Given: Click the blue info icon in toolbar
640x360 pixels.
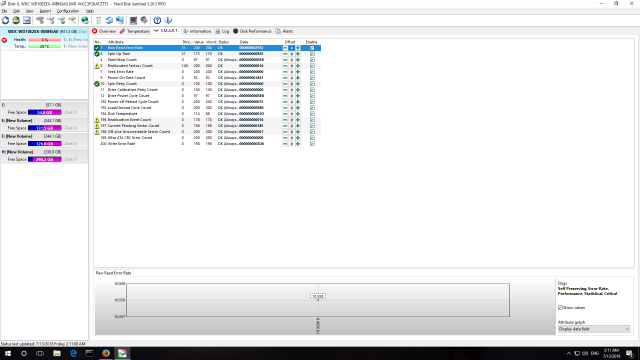Looking at the screenshot, I should pos(168,20).
